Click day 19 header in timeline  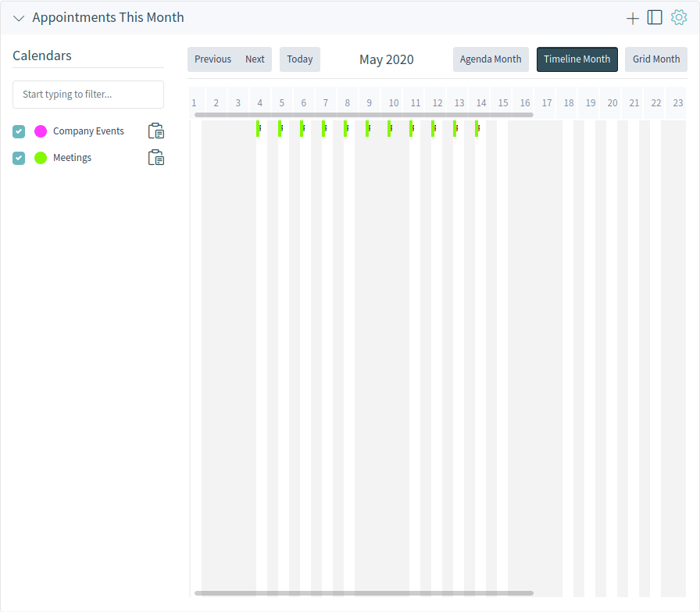coord(591,103)
